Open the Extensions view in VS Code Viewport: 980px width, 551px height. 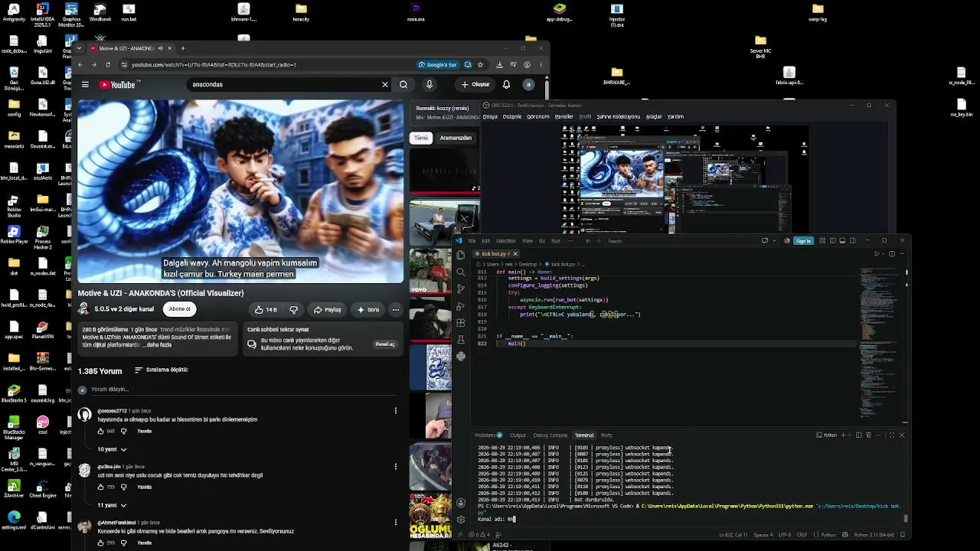coord(460,322)
